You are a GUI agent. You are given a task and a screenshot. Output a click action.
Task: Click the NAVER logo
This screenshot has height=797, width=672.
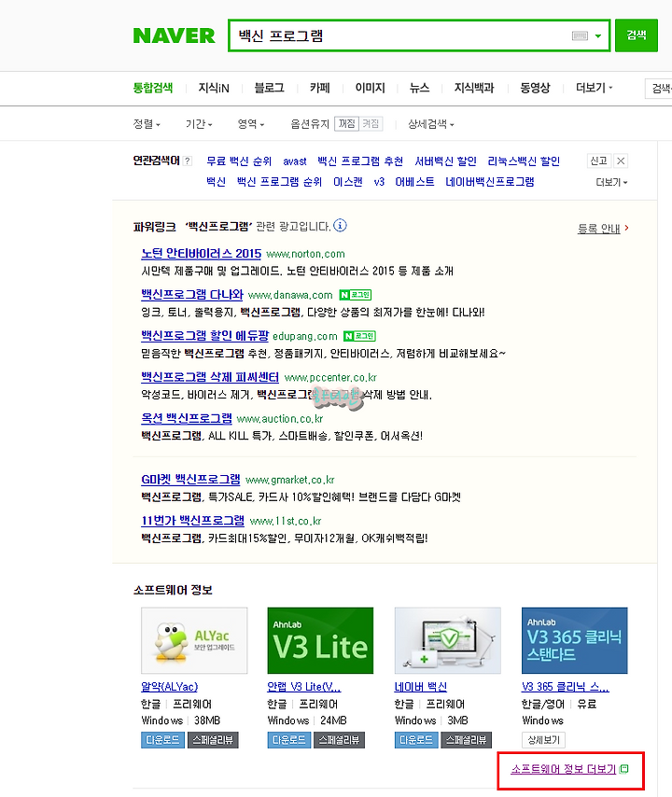click(174, 35)
